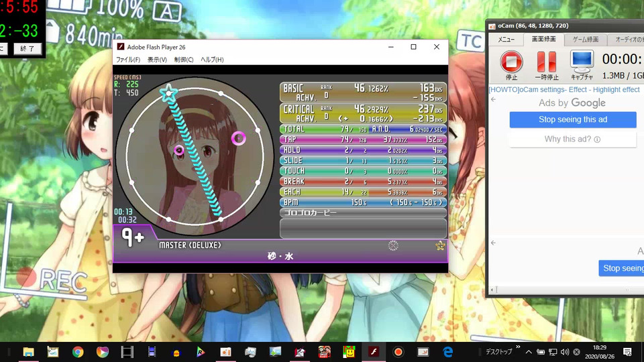Click the 9+ level badge
Screen dimensions: 644x362
[x=133, y=237]
